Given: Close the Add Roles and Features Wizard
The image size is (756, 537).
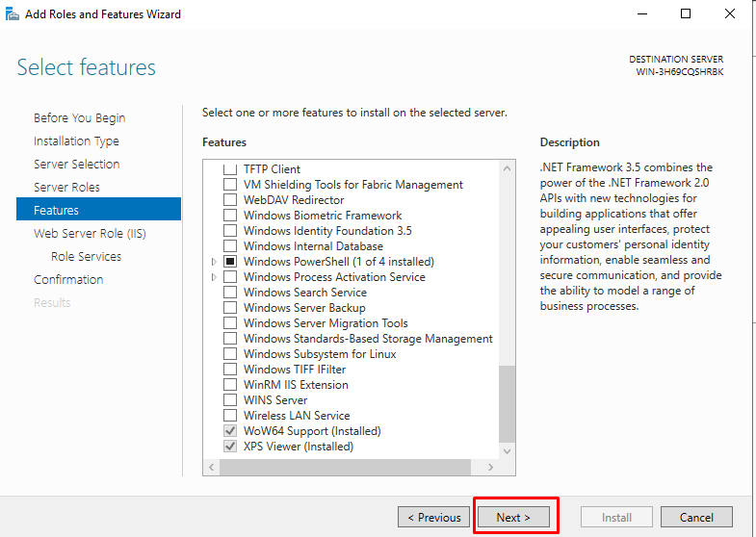Looking at the screenshot, I should [729, 14].
